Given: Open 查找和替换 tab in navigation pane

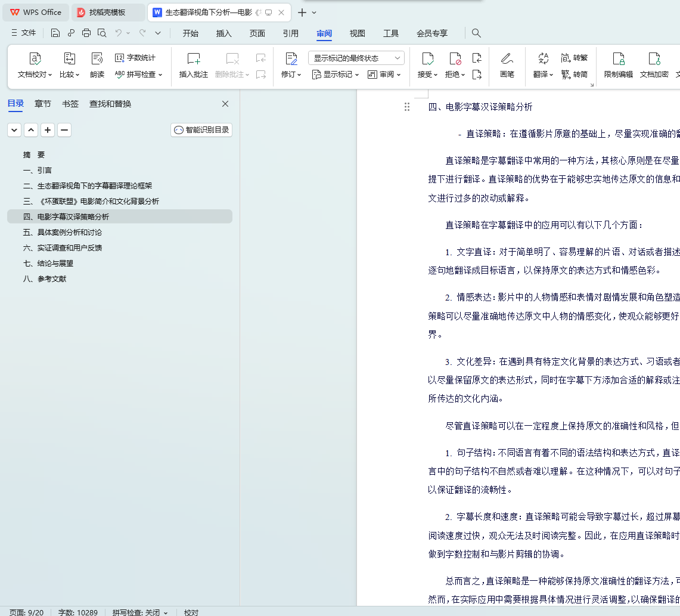Looking at the screenshot, I should point(110,104).
